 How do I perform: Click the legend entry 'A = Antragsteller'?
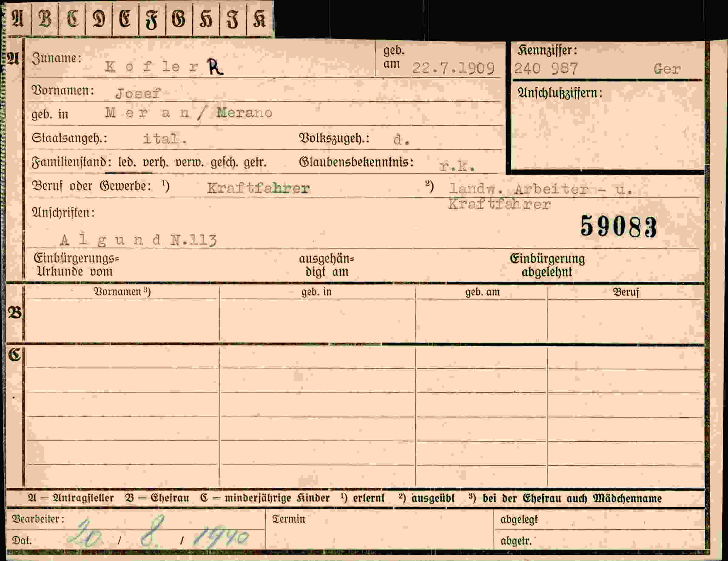pyautogui.click(x=71, y=498)
